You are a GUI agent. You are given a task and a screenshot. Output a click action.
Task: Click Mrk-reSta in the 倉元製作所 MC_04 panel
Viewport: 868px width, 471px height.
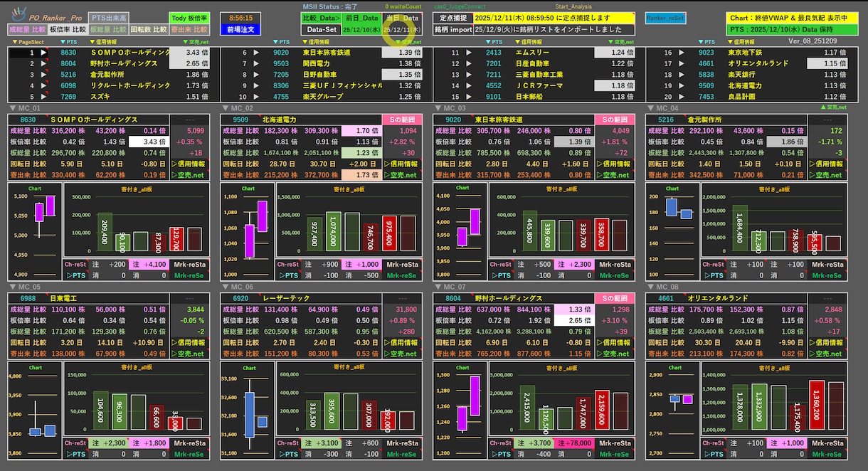point(827,264)
